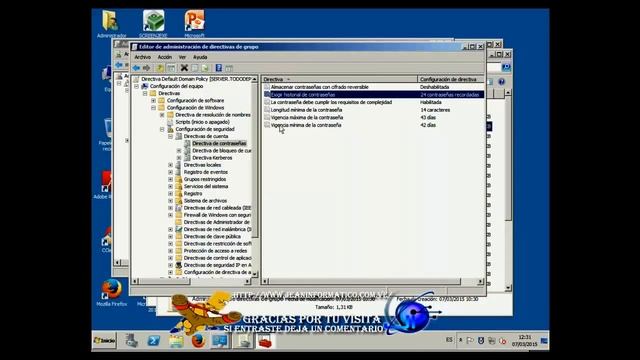Collapse the Configuración del equipo node
This screenshot has height=360, width=640.
(x=136, y=86)
